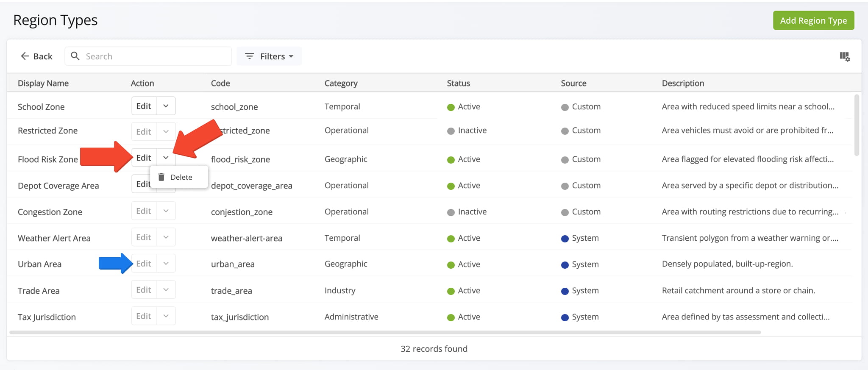Sort by Display Name column header
The image size is (868, 370).
tap(43, 83)
